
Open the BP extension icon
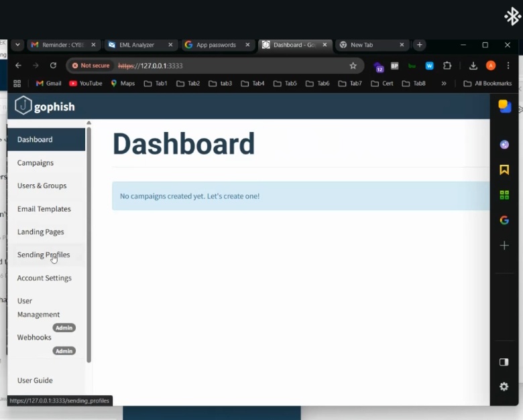(x=394, y=66)
